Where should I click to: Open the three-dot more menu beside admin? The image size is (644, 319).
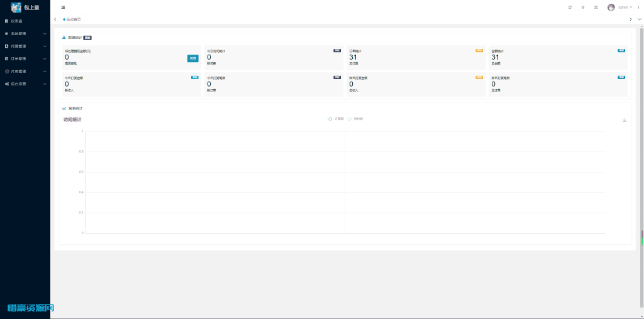(638, 7)
